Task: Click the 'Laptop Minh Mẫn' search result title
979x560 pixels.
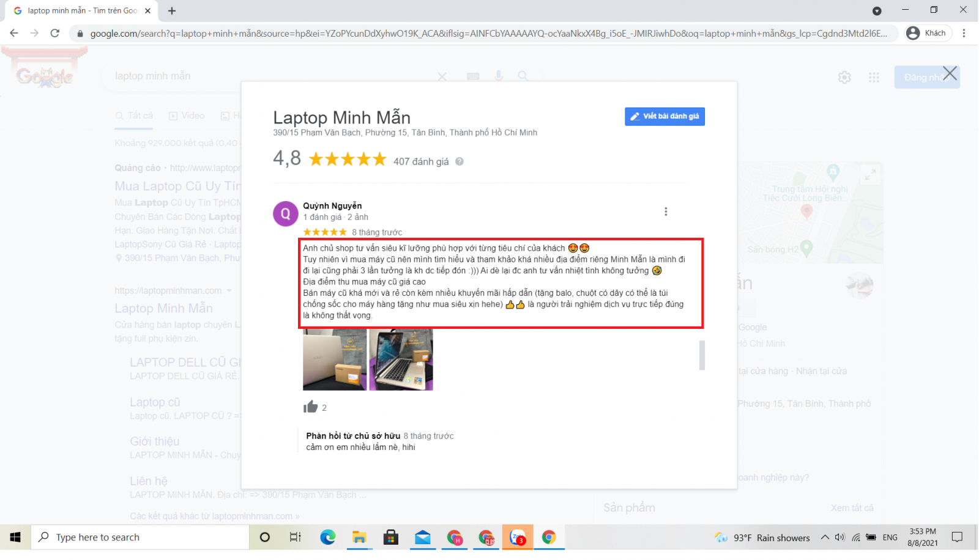Action: click(163, 308)
